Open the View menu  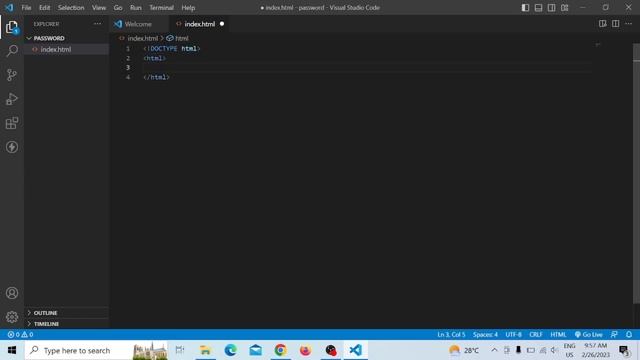coord(99,8)
